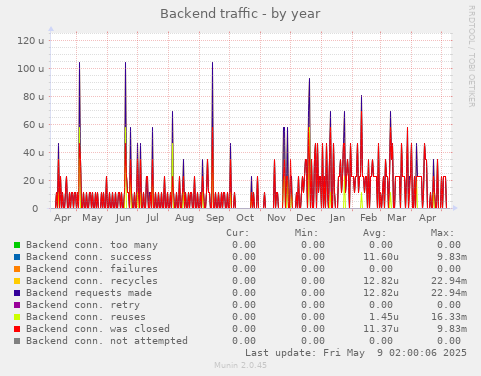Click the green 'Backend conn. too many' swatch
Screen dimensions: 481x376
pyautogui.click(x=17, y=245)
